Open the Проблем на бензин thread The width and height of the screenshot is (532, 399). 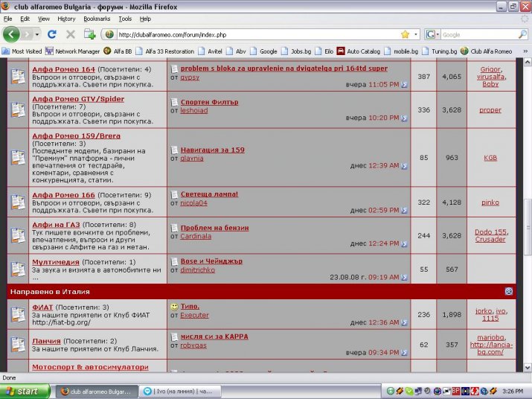coord(214,228)
